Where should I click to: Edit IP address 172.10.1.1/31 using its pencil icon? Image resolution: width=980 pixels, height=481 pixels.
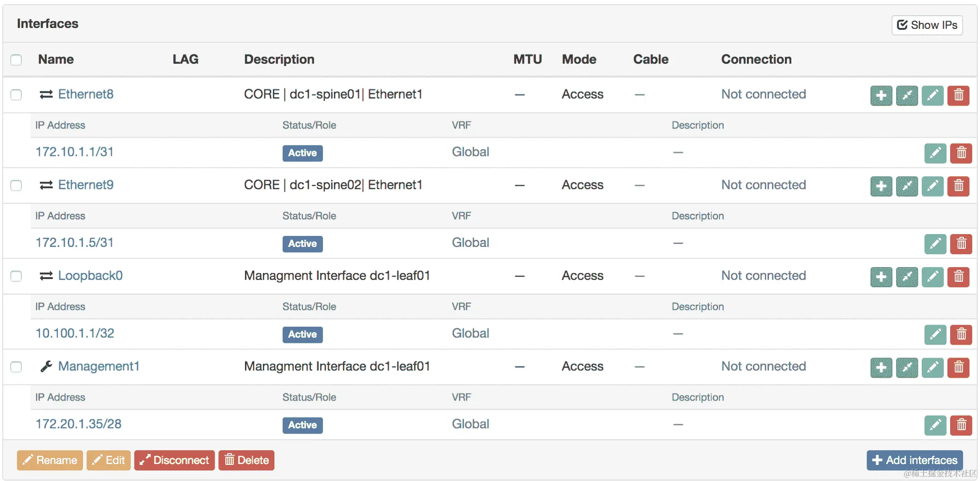click(935, 153)
